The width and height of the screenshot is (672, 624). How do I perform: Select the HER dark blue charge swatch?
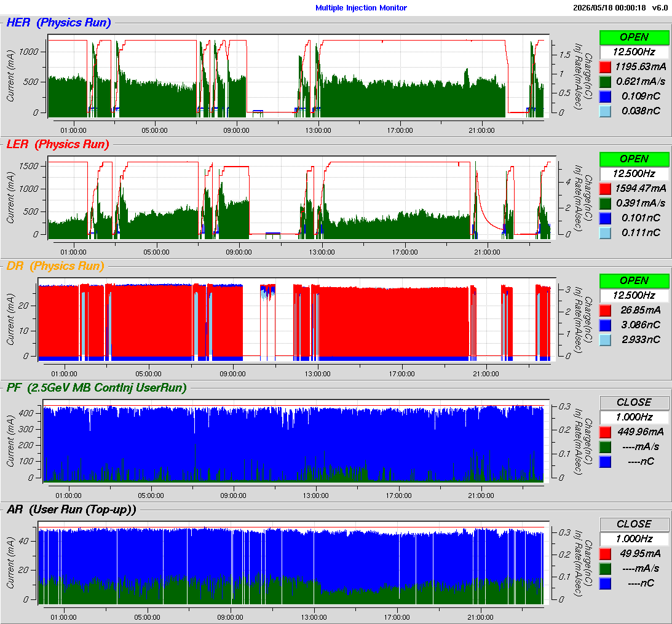point(605,97)
